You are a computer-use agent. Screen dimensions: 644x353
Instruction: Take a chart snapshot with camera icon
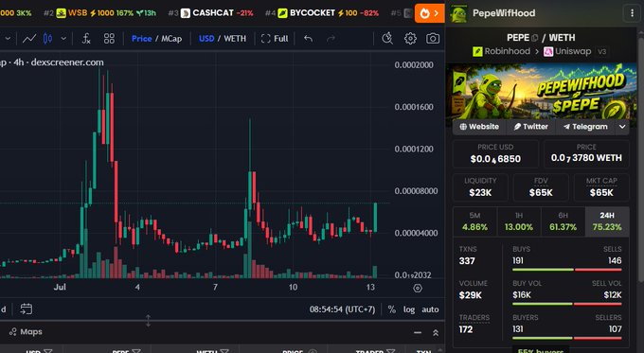433,39
